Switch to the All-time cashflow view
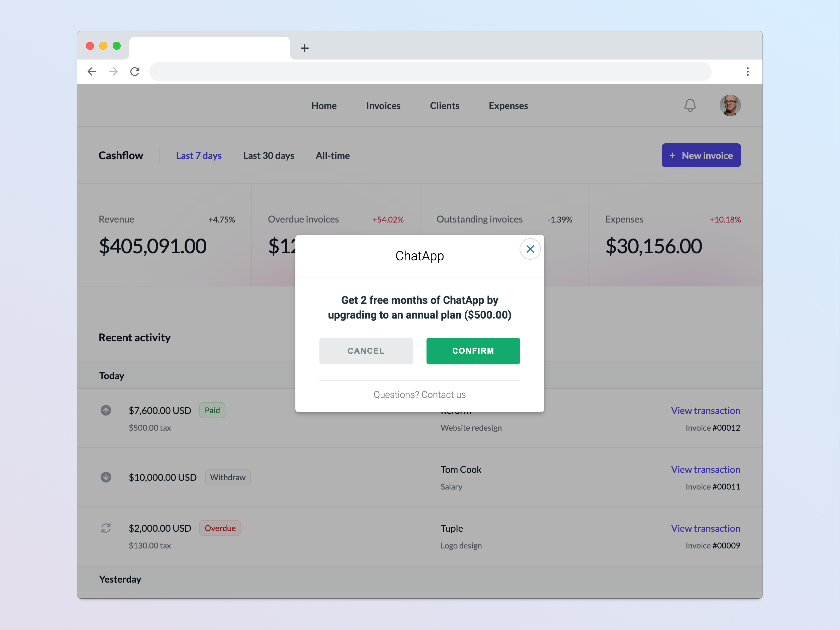 pos(333,155)
